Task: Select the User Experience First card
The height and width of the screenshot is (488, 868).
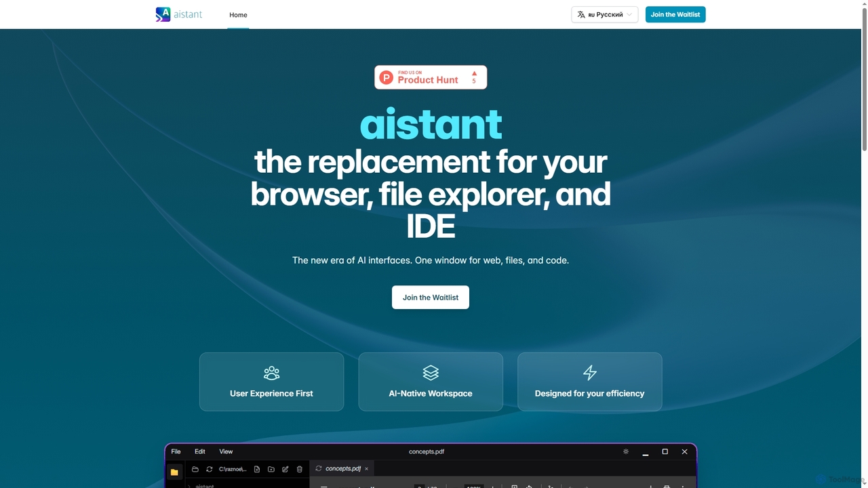Action: point(271,382)
